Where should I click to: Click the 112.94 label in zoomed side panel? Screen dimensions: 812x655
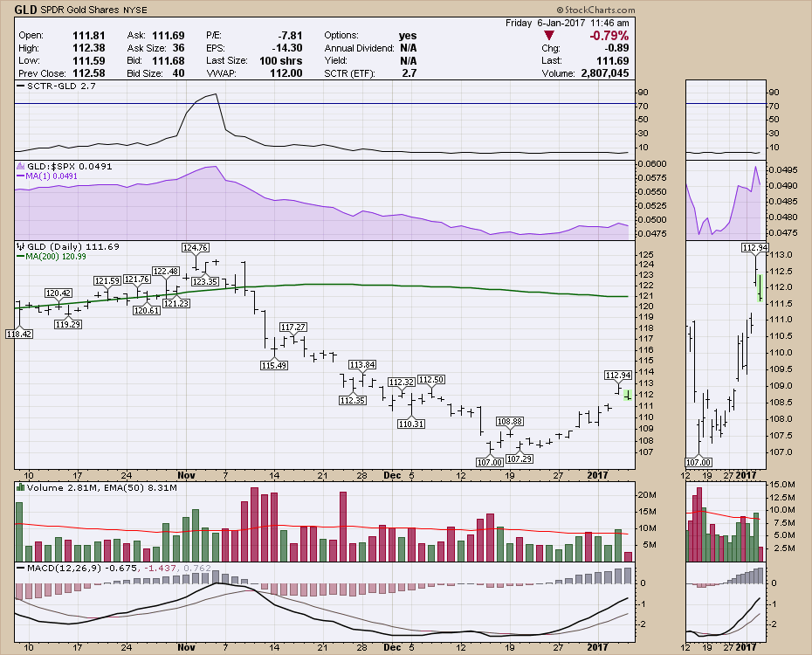(x=755, y=248)
